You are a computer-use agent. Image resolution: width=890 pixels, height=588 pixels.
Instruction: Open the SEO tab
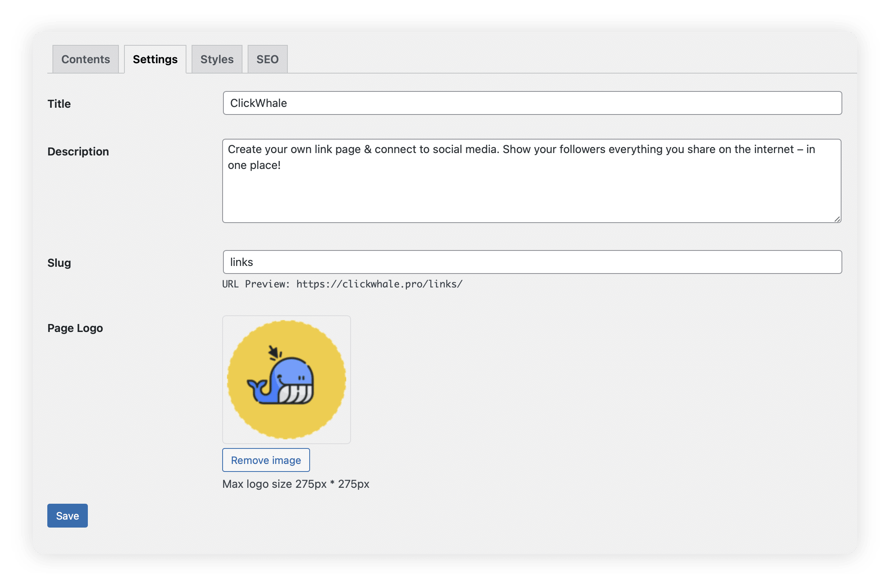(267, 59)
